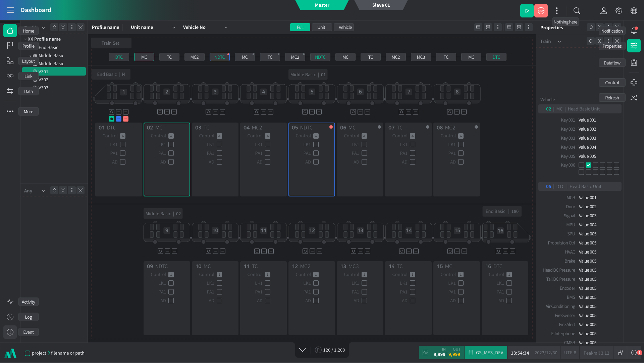Toggle AD checkbox in 05 NDTC card
Image resolution: width=644 pixels, height=363 pixels.
pyautogui.click(x=316, y=162)
